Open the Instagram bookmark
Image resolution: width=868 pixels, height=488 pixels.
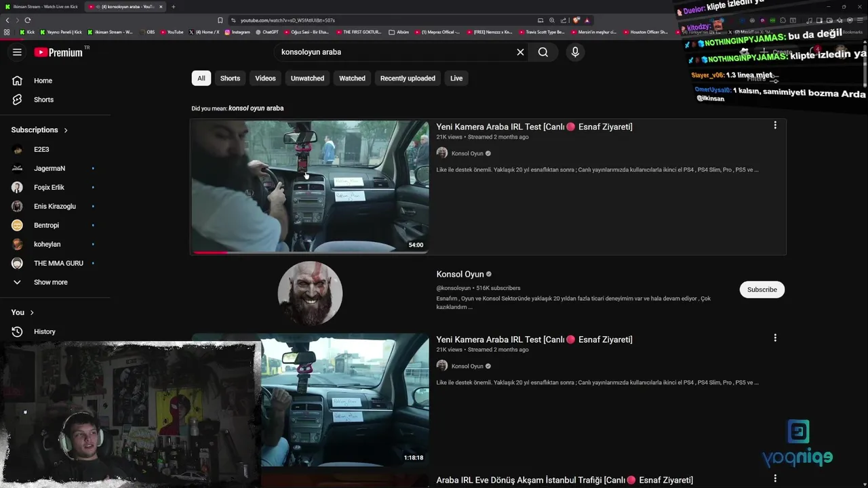point(237,32)
